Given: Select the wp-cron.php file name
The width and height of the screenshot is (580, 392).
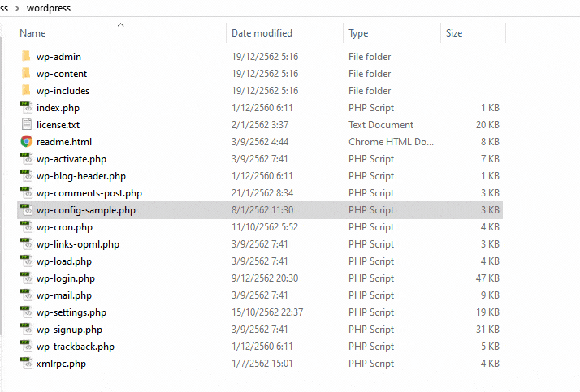Looking at the screenshot, I should (64, 227).
